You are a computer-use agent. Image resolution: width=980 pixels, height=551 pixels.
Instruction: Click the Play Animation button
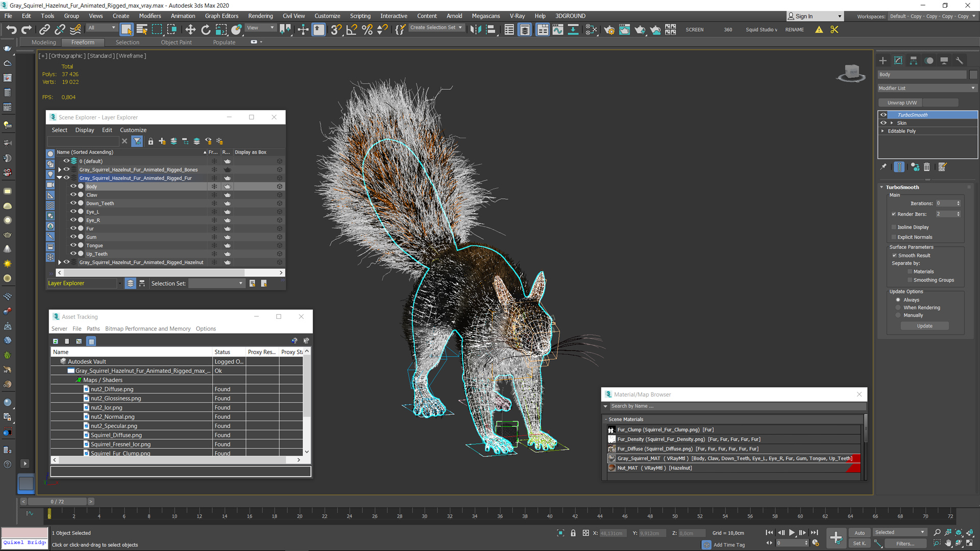pyautogui.click(x=792, y=533)
